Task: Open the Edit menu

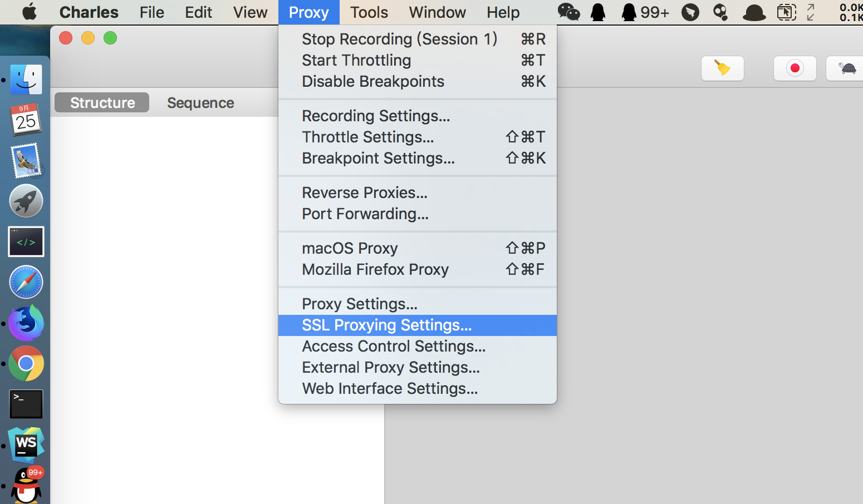Action: pyautogui.click(x=199, y=12)
